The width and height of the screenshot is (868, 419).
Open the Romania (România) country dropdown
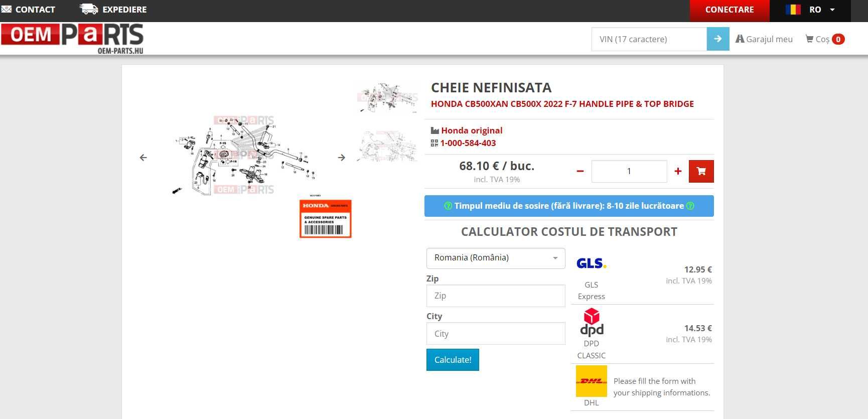496,258
